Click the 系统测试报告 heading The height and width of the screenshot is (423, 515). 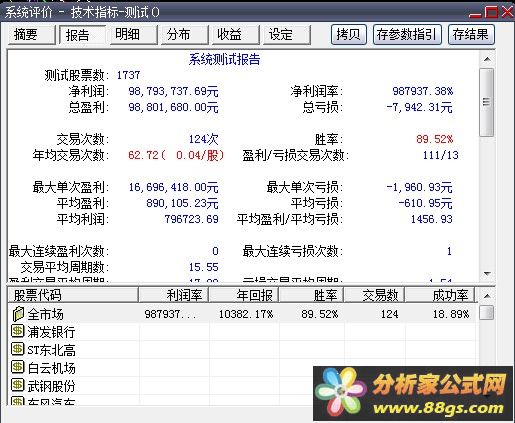[x=224, y=60]
